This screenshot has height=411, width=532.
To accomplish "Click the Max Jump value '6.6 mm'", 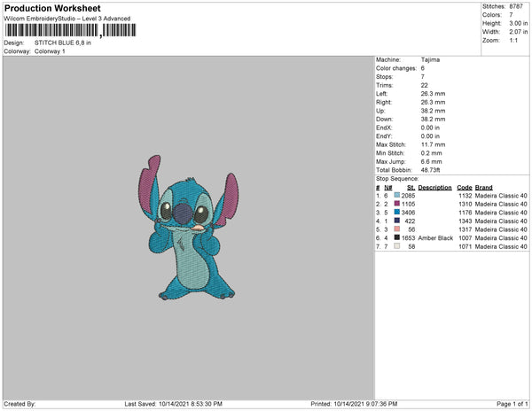I will click(431, 161).
